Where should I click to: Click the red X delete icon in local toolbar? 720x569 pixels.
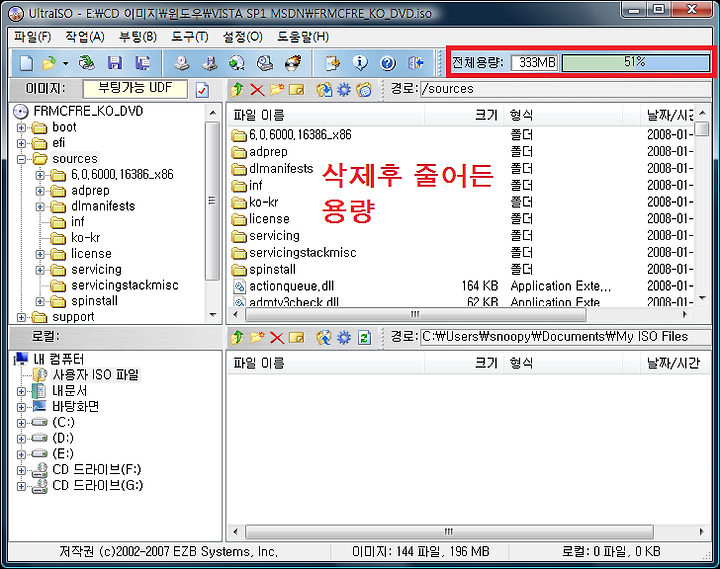[277, 338]
